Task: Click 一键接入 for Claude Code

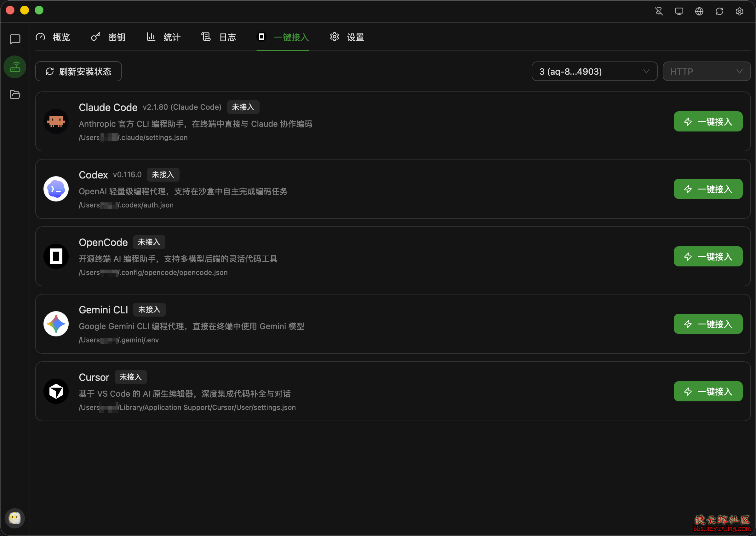Action: [708, 121]
